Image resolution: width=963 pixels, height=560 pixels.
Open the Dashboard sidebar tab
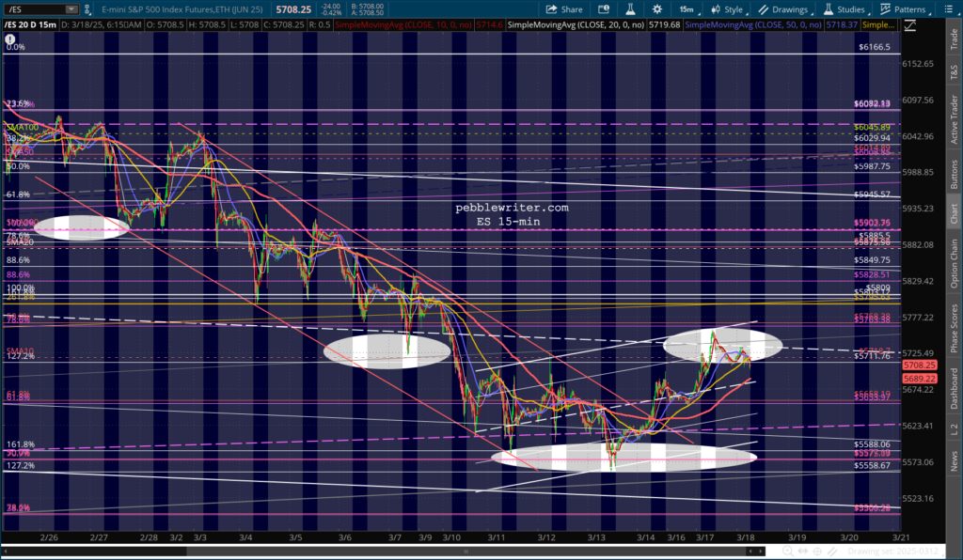(x=953, y=389)
